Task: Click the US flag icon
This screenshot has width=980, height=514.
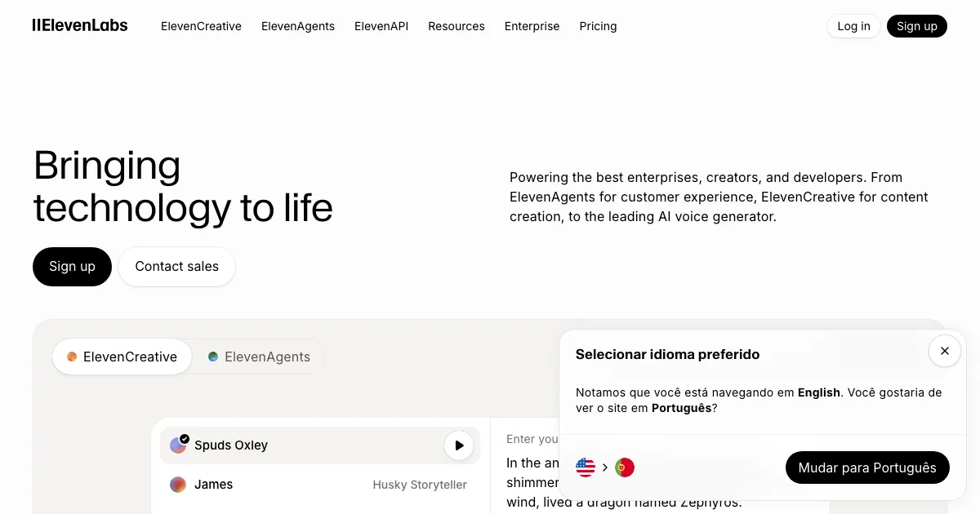Action: 586,467
